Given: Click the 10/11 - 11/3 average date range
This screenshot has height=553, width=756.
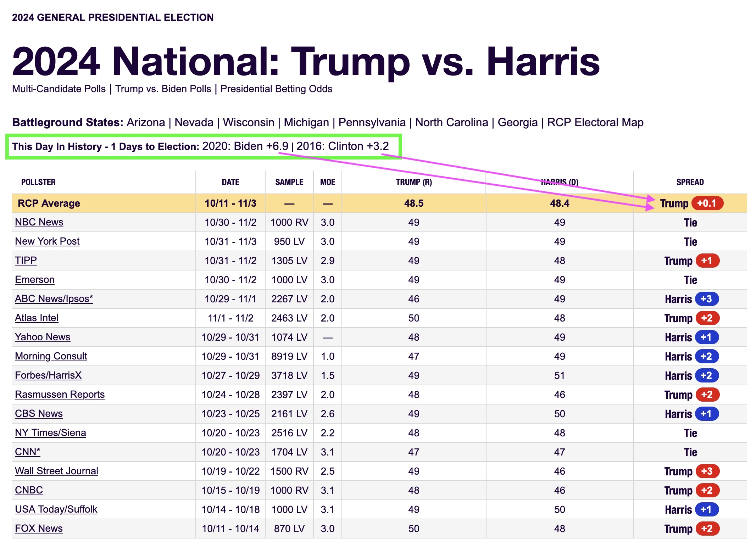Looking at the screenshot, I should (x=230, y=203).
